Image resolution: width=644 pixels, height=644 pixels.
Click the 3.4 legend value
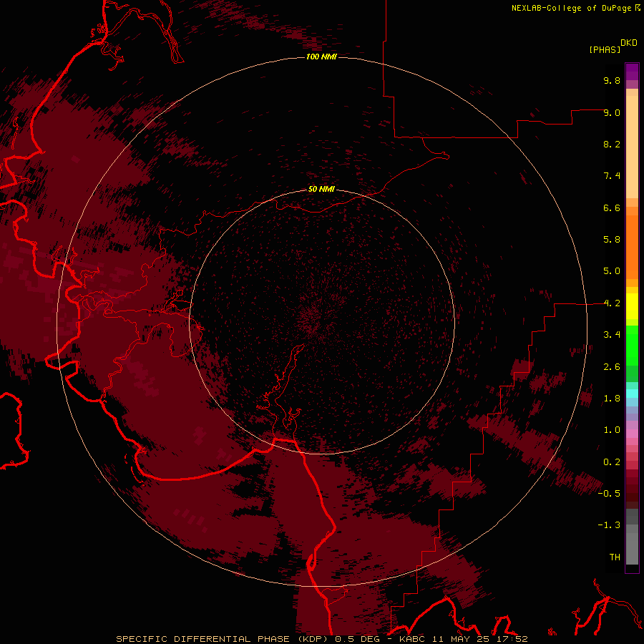coord(612,335)
